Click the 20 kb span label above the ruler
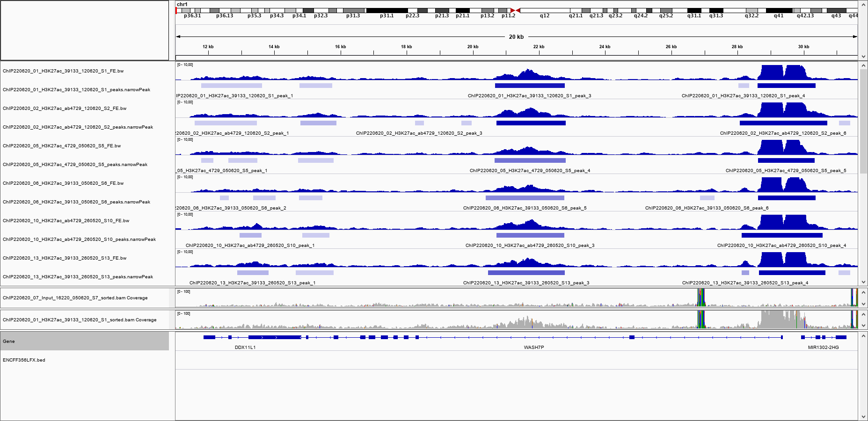Image resolution: width=868 pixels, height=421 pixels. (517, 37)
